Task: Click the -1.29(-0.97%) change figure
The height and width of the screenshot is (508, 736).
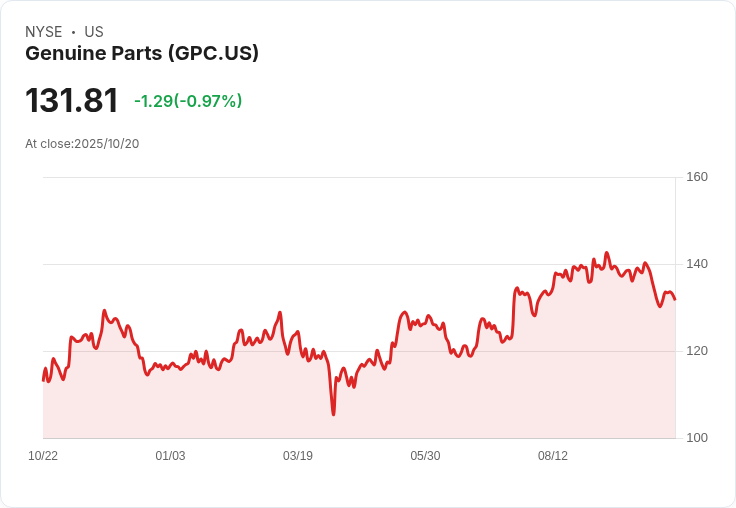Action: tap(188, 101)
